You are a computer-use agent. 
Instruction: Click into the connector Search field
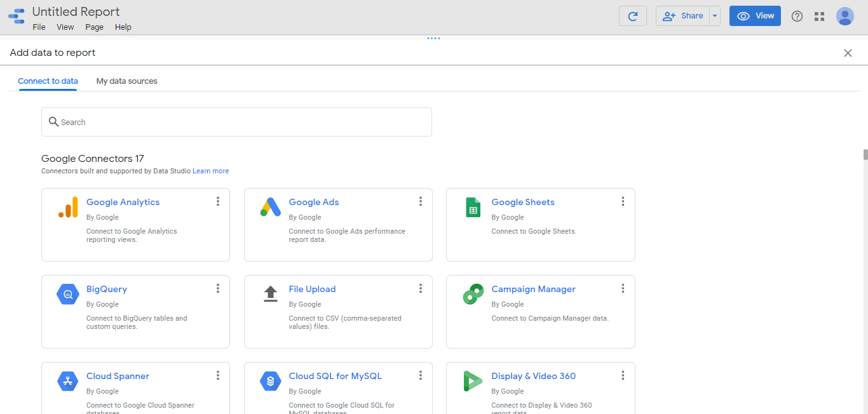pos(236,122)
